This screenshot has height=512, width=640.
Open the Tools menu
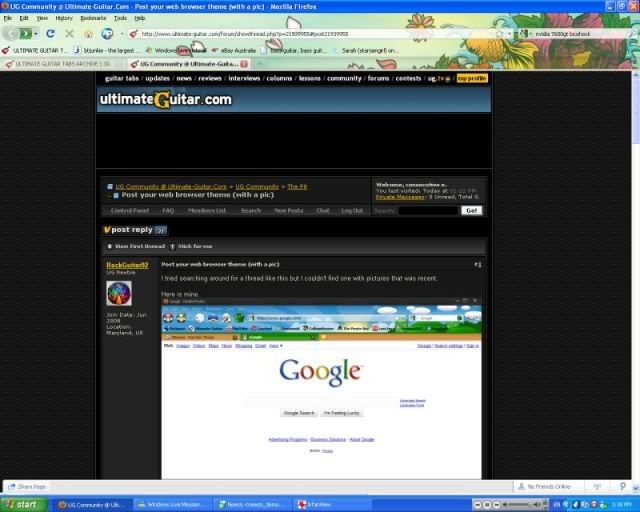[x=120, y=18]
